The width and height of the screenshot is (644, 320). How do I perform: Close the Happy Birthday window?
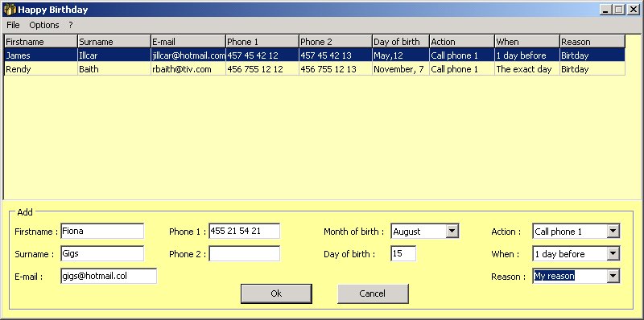[x=634, y=10]
